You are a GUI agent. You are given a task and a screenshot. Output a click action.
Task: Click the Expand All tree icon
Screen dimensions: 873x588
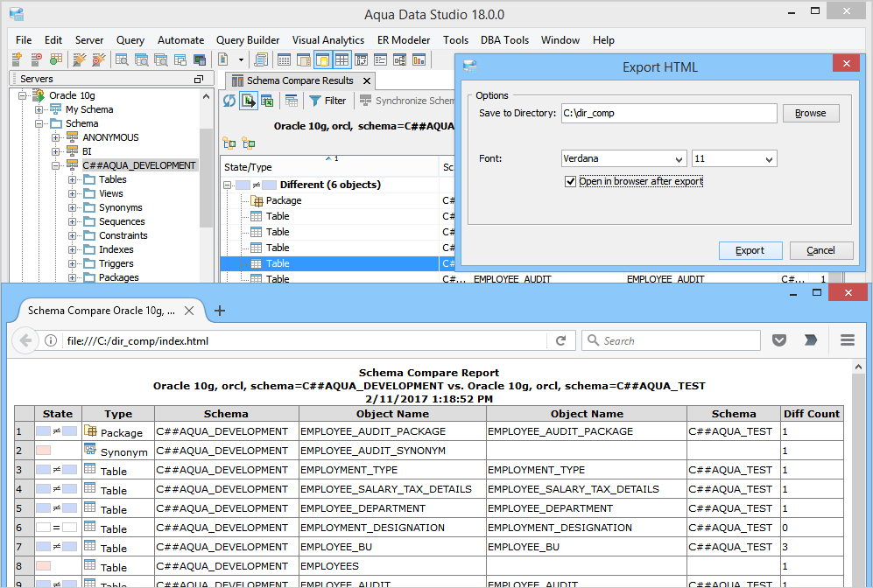click(229, 143)
